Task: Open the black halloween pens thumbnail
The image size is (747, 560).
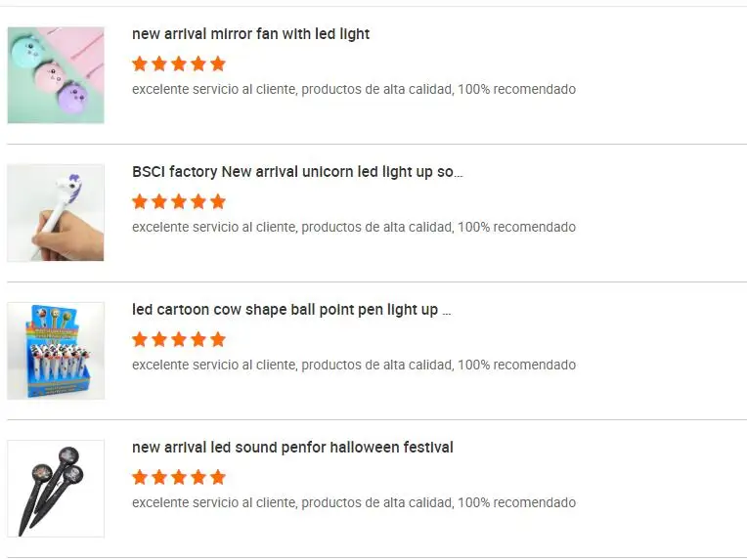Action: pos(56,489)
